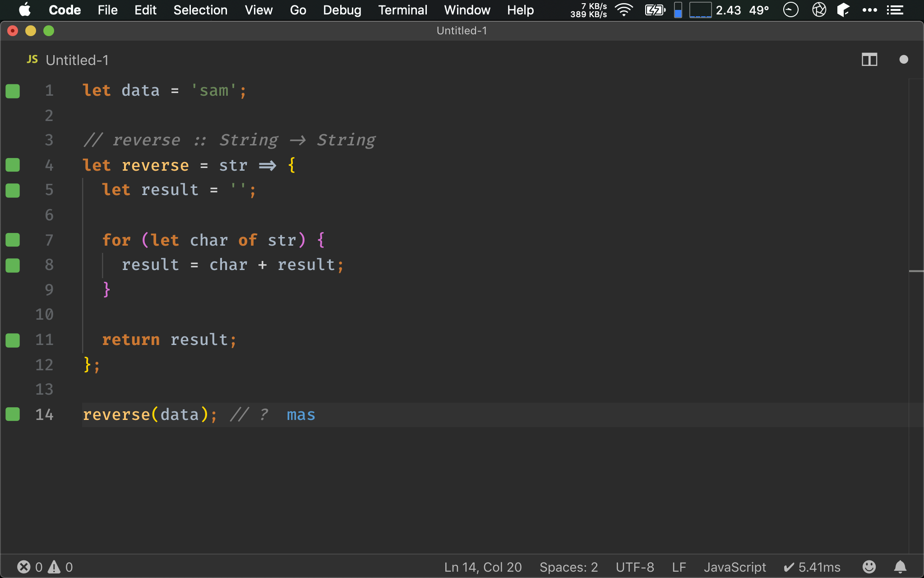
Task: Click the inline result value mas
Action: click(301, 415)
